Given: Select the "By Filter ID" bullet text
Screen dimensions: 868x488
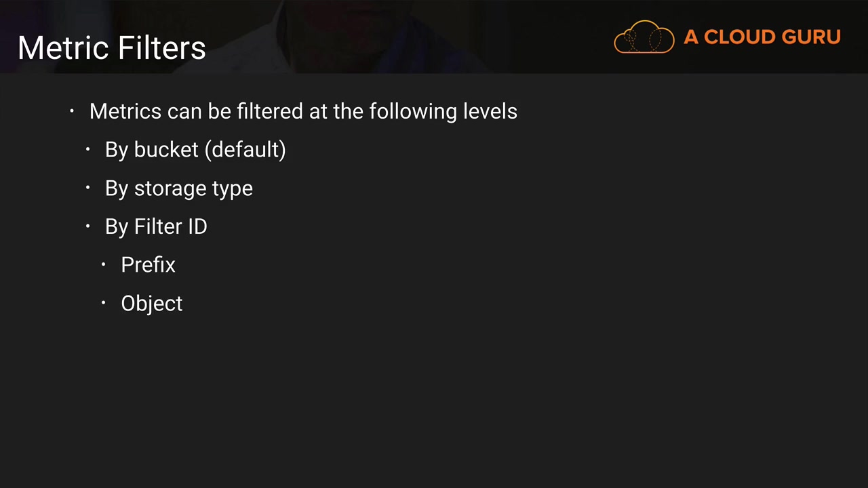Looking at the screenshot, I should [x=156, y=226].
